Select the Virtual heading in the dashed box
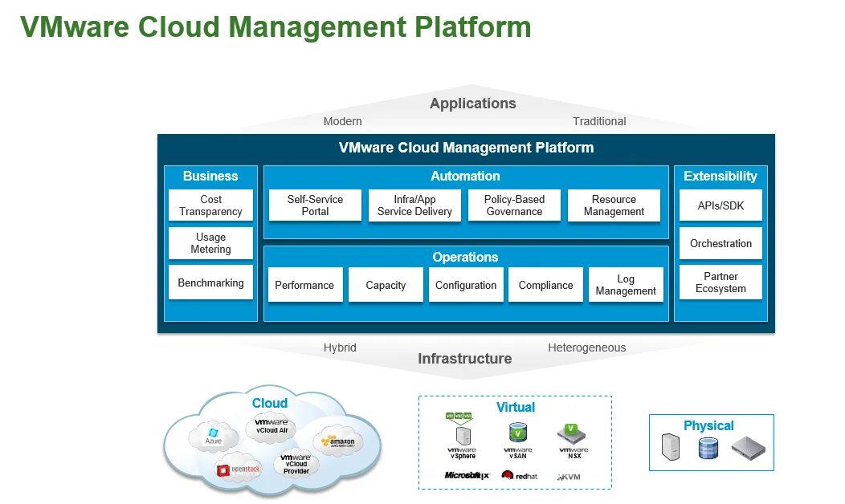 516,407
